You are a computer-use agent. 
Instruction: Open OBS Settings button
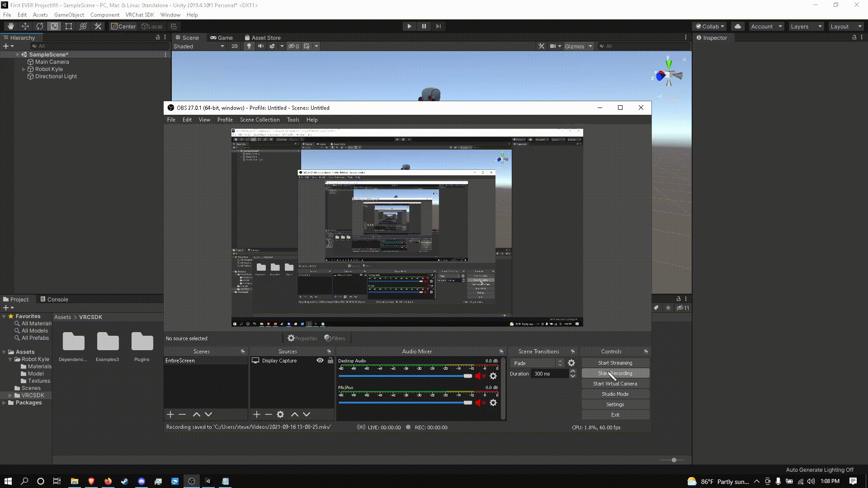[615, 404]
